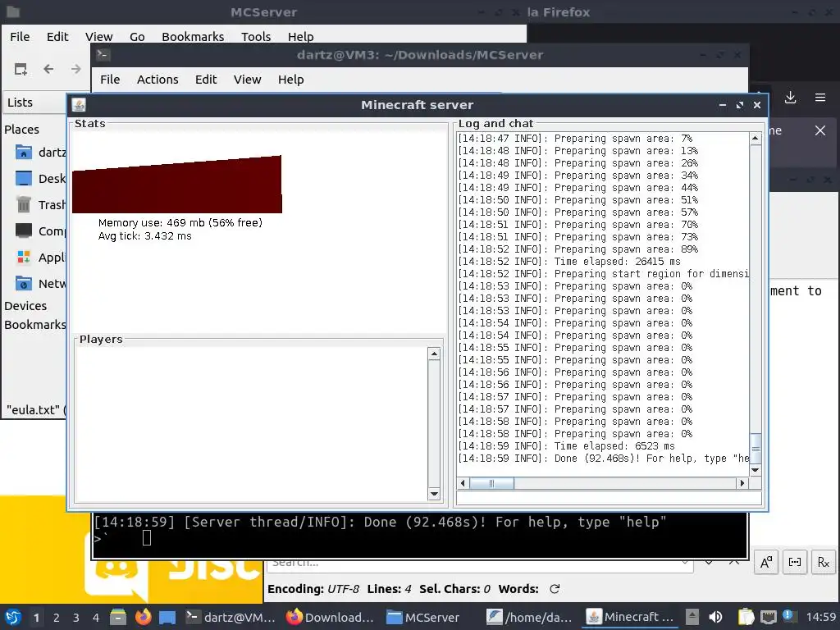Click the log vertical scrollbar thumb
This screenshot has width=840, height=630.
[756, 449]
